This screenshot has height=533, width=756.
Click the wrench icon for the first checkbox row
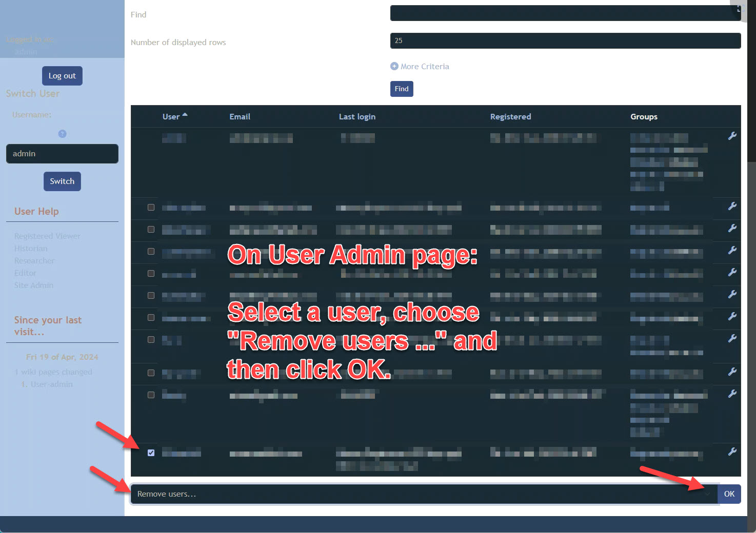(732, 206)
